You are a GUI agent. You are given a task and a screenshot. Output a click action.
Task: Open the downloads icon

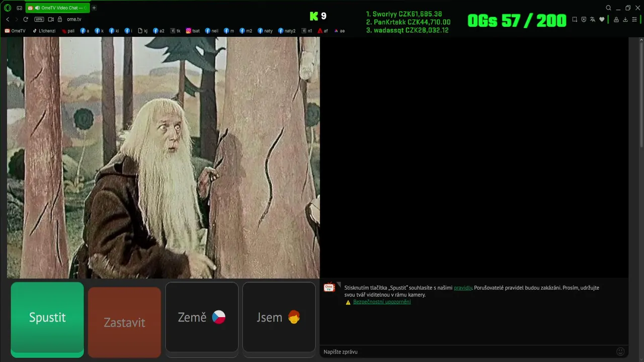625,20
